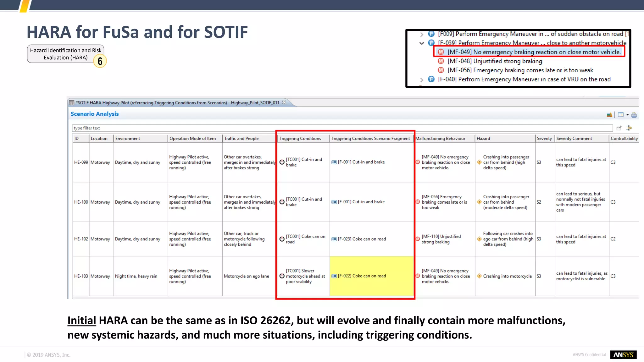
Task: Select [MF-056] Emergency braking comes late tree item
Action: click(x=520, y=70)
